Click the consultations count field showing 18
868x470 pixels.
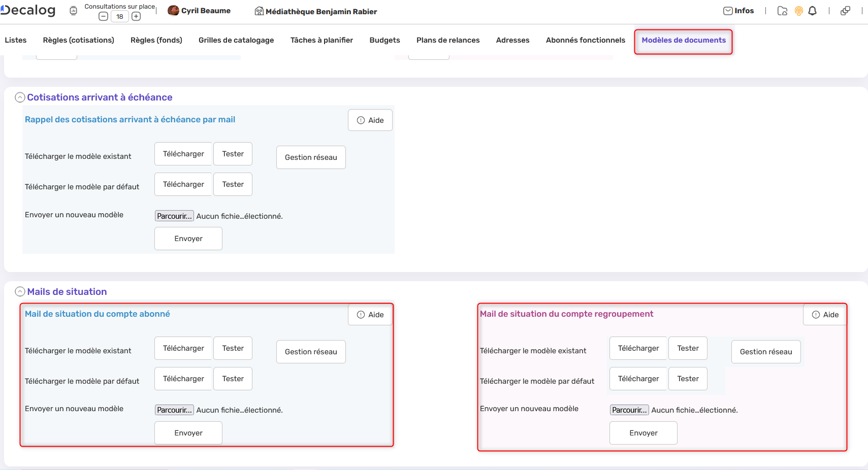[x=119, y=16]
